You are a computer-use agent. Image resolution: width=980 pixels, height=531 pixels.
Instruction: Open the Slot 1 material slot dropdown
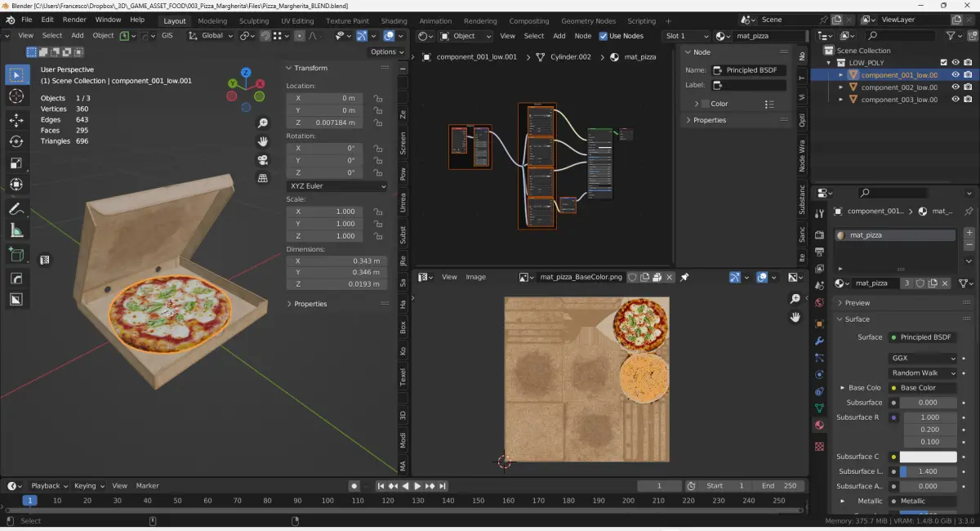click(x=687, y=36)
